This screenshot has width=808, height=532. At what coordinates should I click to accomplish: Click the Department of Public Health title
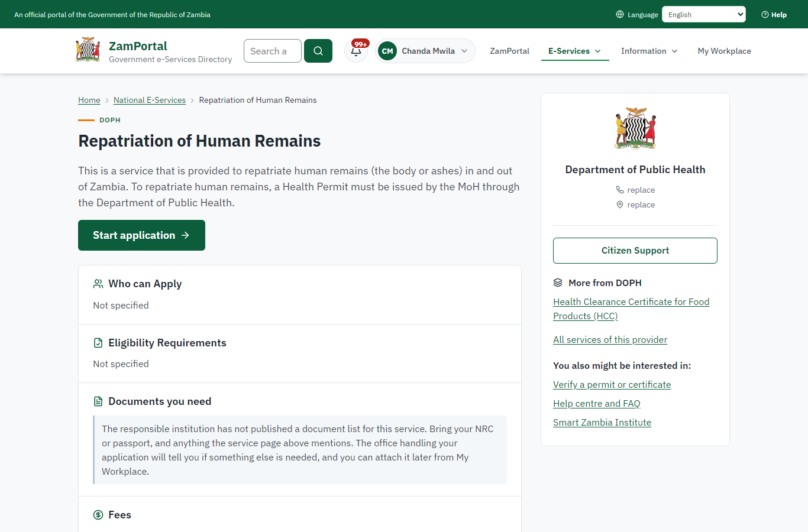pyautogui.click(x=635, y=170)
